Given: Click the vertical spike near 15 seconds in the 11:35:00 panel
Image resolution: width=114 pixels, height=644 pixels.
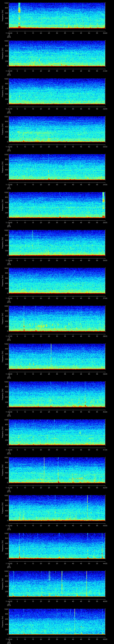Looking at the screenshot, I should [x=33, y=240].
